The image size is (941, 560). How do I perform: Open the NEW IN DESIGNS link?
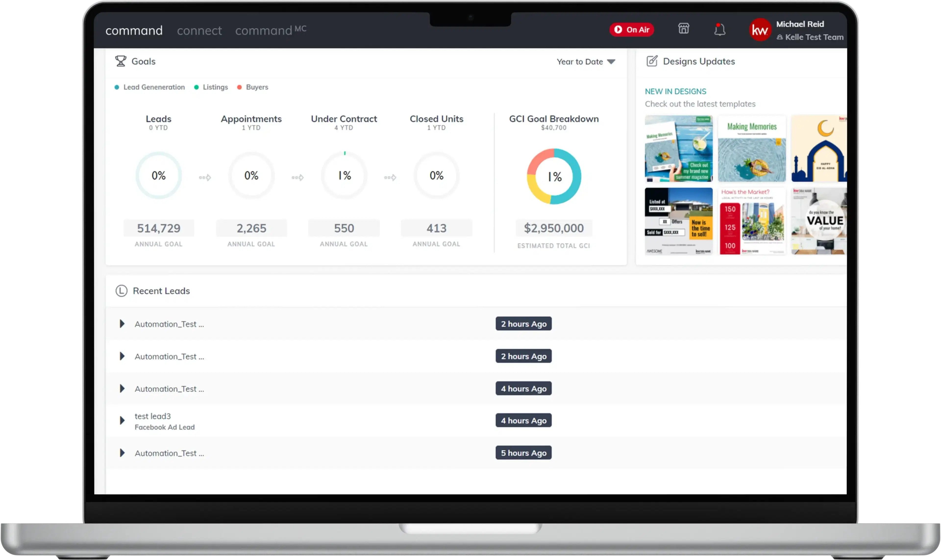[675, 91]
